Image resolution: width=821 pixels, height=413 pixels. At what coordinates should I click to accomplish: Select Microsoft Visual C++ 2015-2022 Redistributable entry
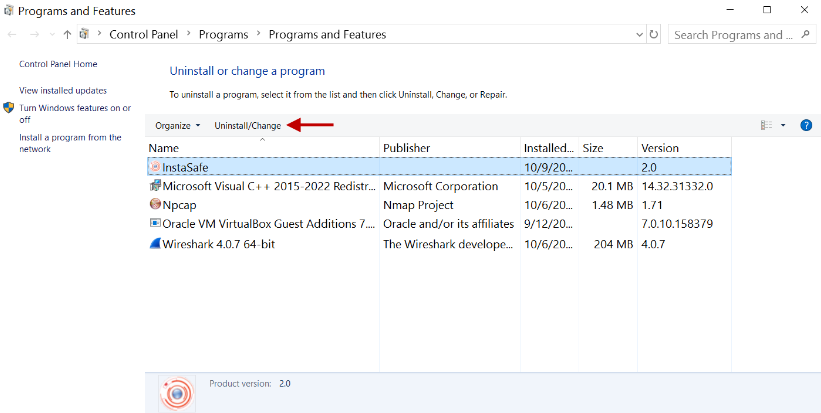pos(270,186)
